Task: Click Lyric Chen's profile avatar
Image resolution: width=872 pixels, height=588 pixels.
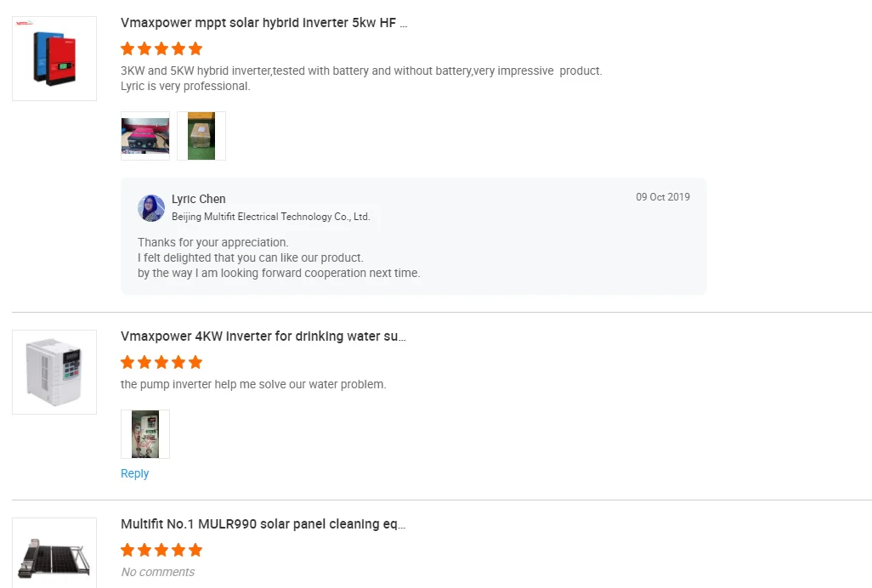Action: click(x=151, y=208)
